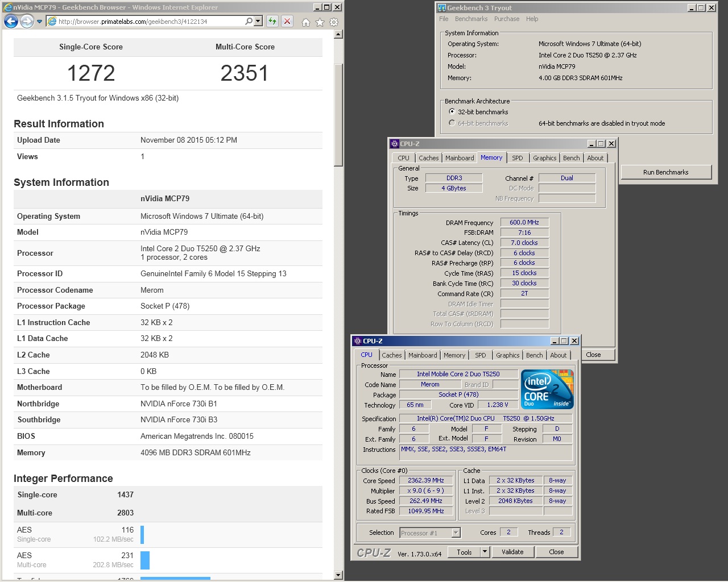Viewport: 728px width, 582px height.
Task: Open Mainboard tab in the Memory CPU-Z window
Action: (460, 158)
